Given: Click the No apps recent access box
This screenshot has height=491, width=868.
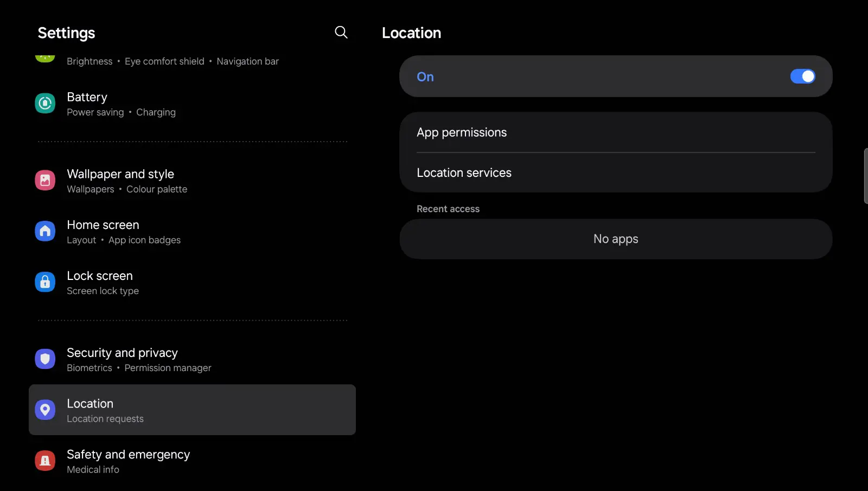Looking at the screenshot, I should pyautogui.click(x=616, y=239).
